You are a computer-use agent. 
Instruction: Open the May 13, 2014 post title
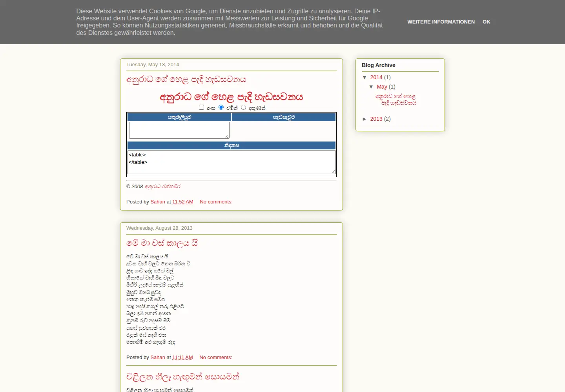click(x=186, y=80)
